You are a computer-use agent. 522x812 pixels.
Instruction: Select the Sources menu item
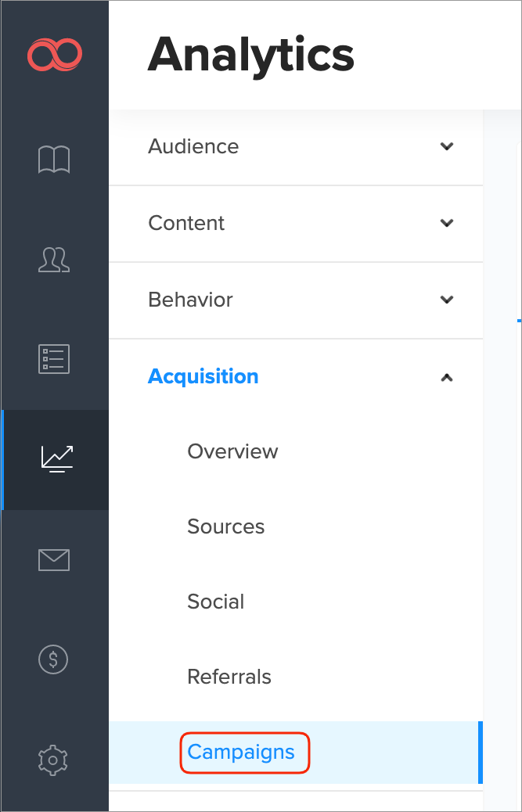(x=226, y=526)
